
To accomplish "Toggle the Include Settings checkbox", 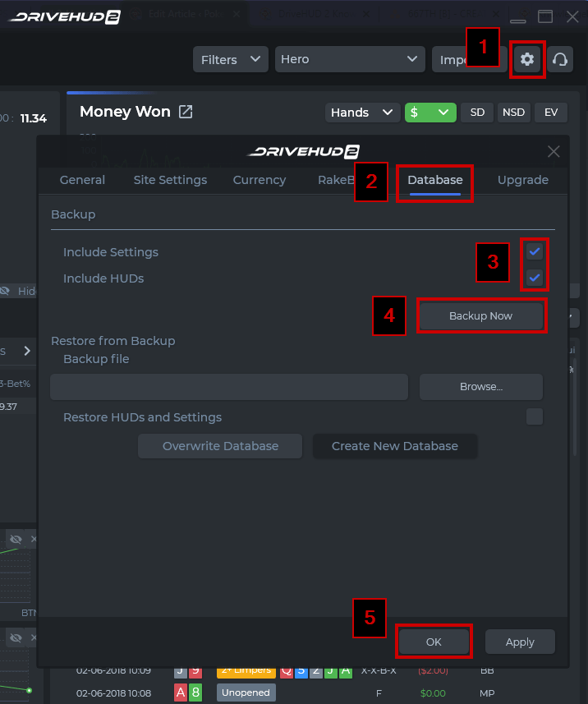I will point(534,251).
